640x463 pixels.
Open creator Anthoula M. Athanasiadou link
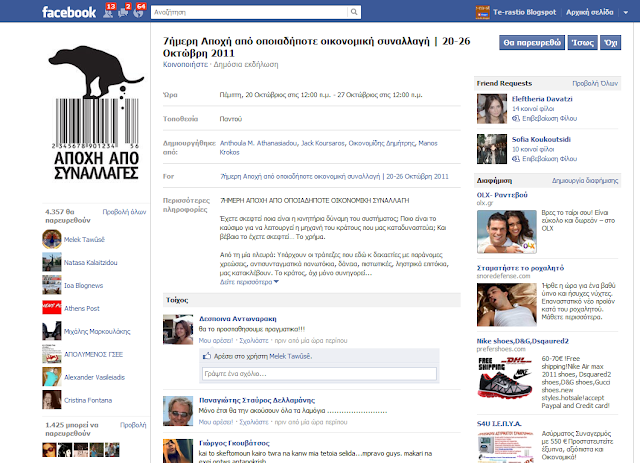(x=258, y=143)
